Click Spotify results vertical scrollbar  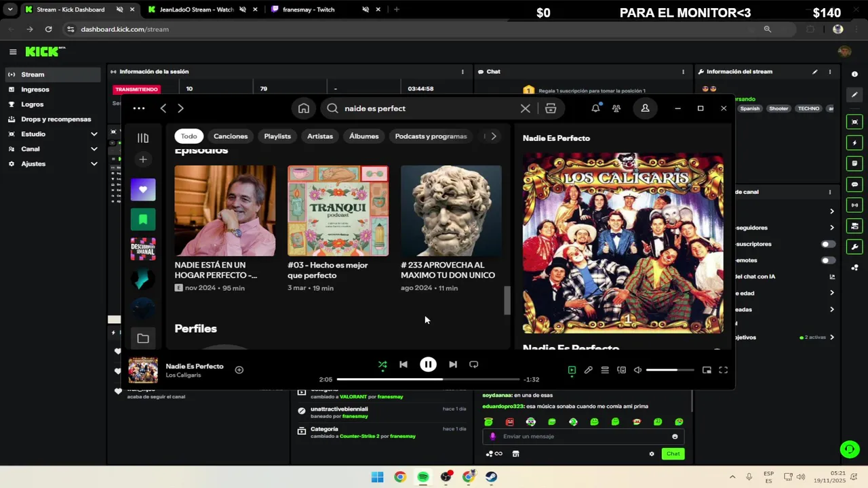507,300
